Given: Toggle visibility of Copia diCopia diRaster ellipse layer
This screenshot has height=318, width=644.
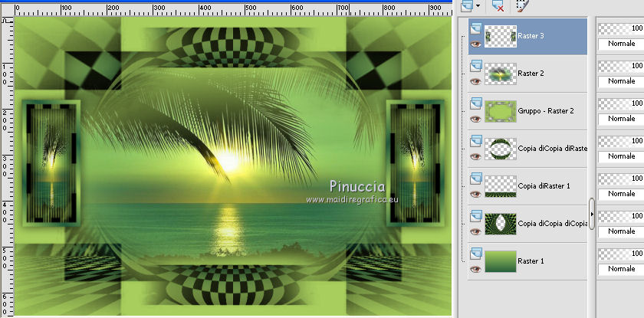Looking at the screenshot, I should [475, 156].
